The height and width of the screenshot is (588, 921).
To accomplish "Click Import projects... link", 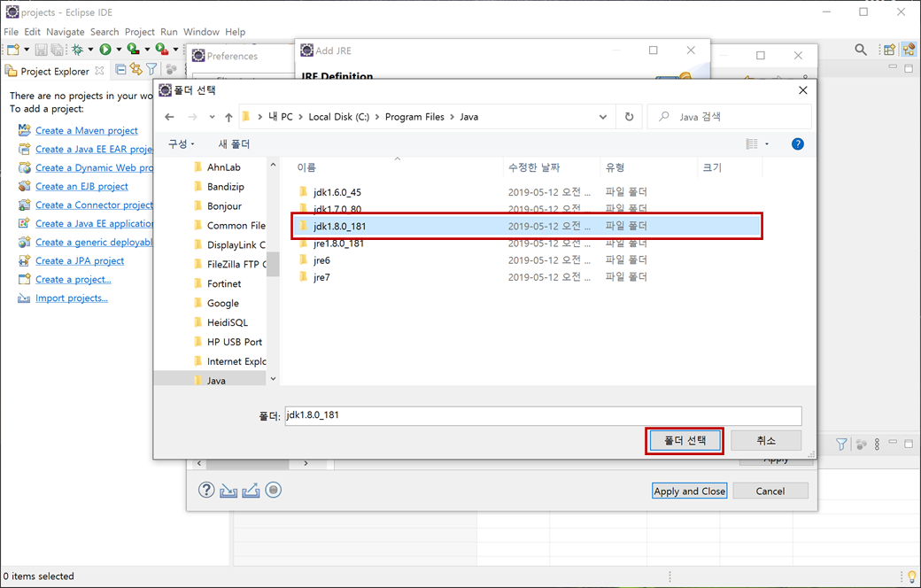I will pyautogui.click(x=71, y=298).
